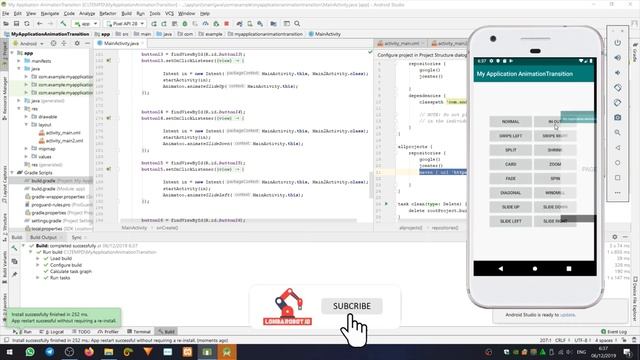Tap the SLIDE LEFT button in the app
Viewport: 640px width, 360px height.
(511, 221)
